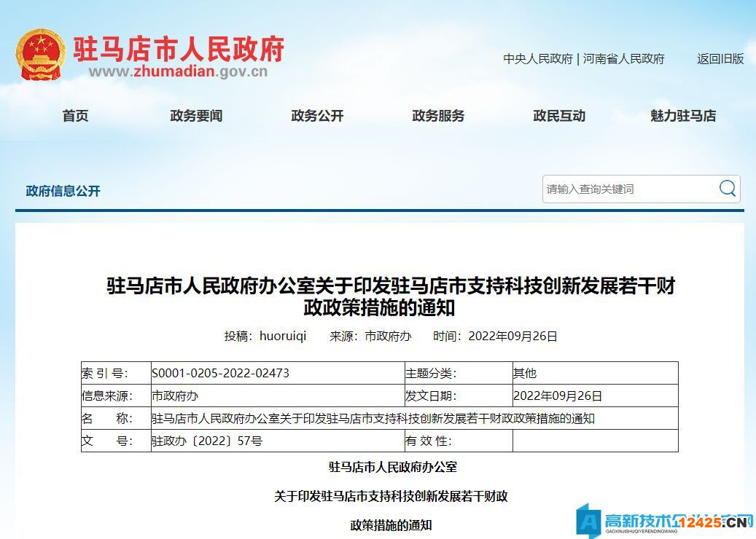This screenshot has height=539, width=756.
Task: Click the 市政府办 table cell
Action: pos(278,396)
